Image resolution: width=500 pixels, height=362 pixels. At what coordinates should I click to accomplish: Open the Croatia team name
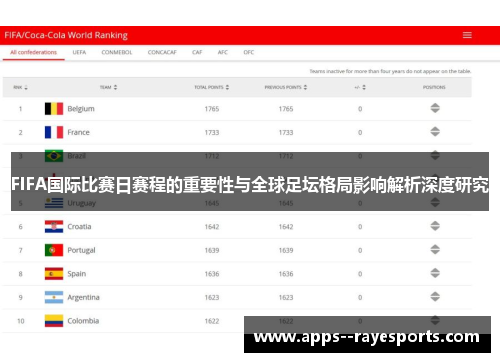(x=79, y=227)
